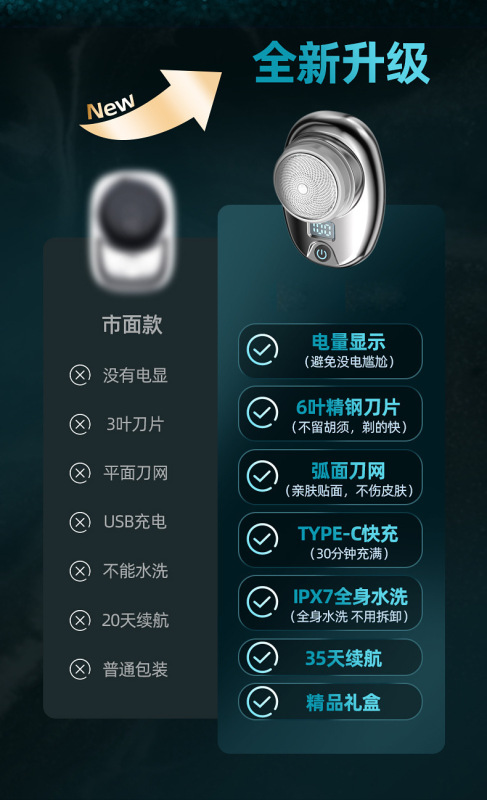
Task: Click the X icon beside 没有电显
Action: point(80,375)
